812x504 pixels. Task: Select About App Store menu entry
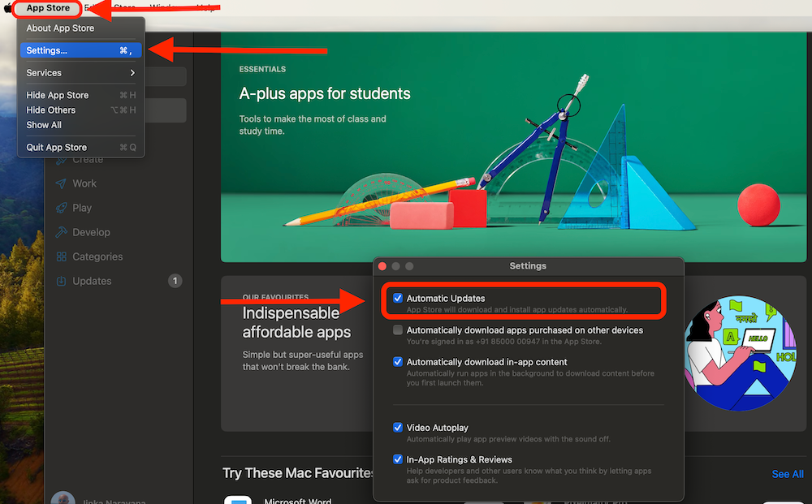coord(80,28)
